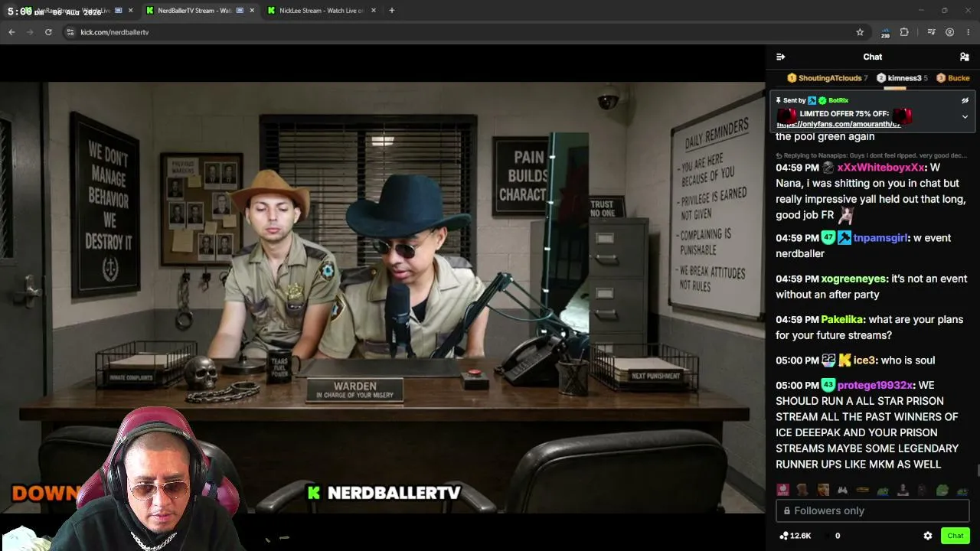Insert the green Pepe frog quick emote

942,490
